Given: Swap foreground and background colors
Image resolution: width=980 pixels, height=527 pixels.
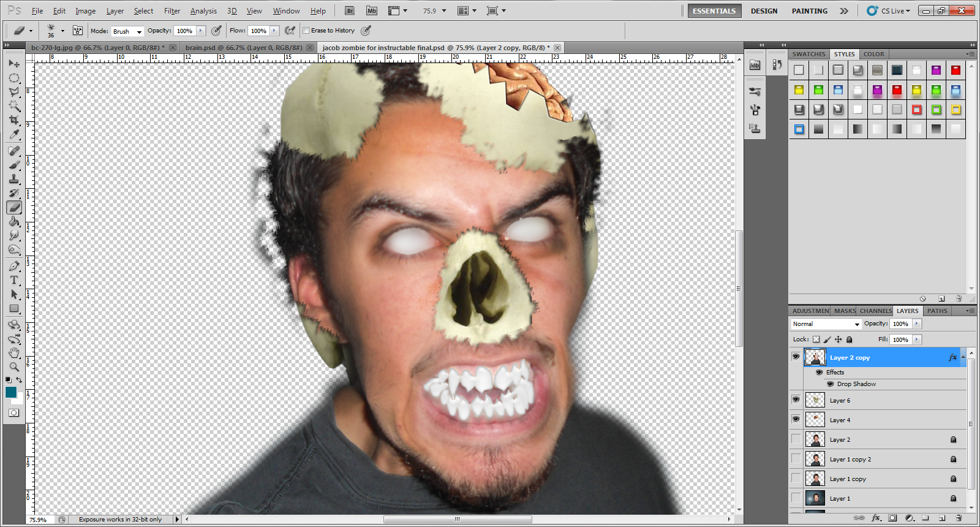Looking at the screenshot, I should [20, 380].
